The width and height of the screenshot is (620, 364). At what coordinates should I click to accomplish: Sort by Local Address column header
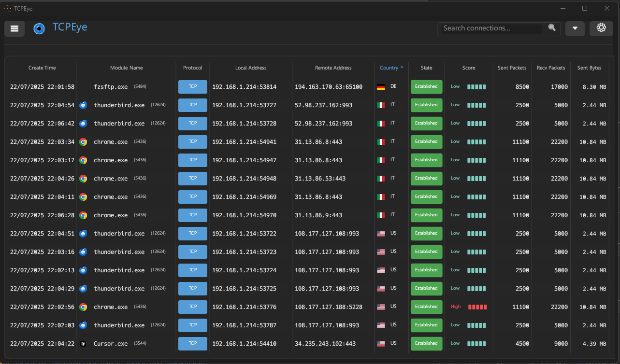point(251,68)
